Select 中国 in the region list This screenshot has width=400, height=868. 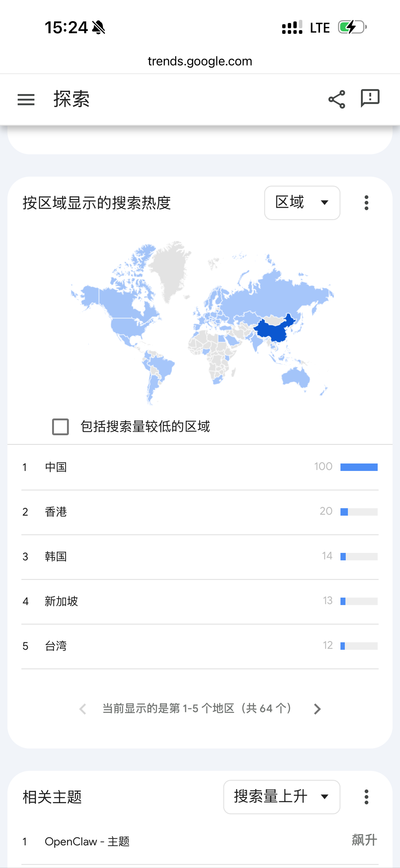(56, 467)
